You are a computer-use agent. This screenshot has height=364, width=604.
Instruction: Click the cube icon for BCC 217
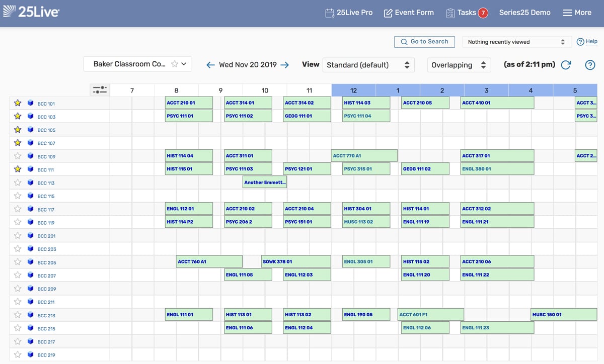[x=30, y=341]
